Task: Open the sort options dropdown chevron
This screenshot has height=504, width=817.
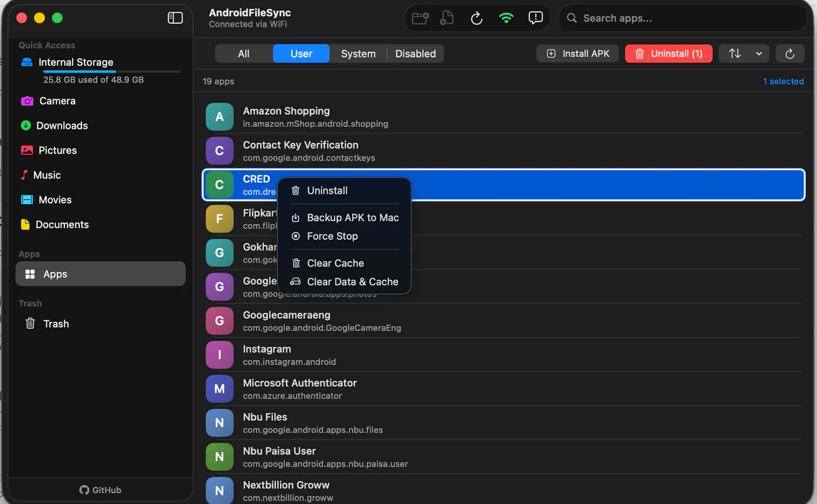Action: click(759, 54)
